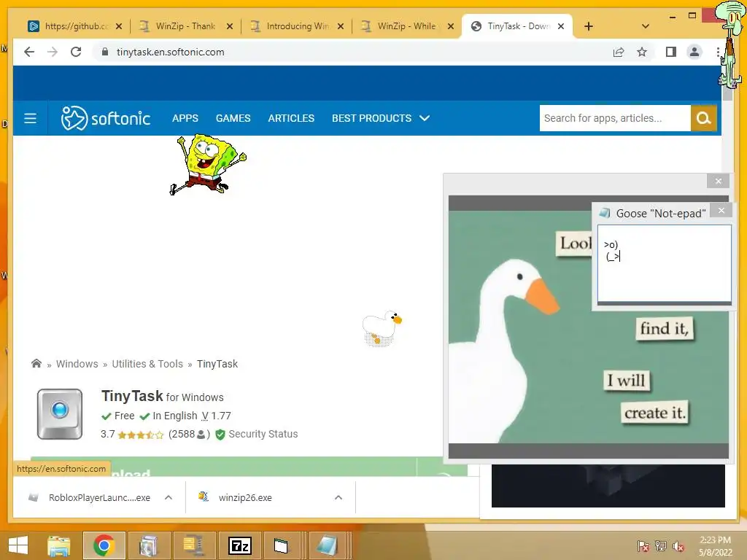Viewport: 747px width, 560px height.
Task: Click the TinyTask app icon
Action: [x=60, y=414]
